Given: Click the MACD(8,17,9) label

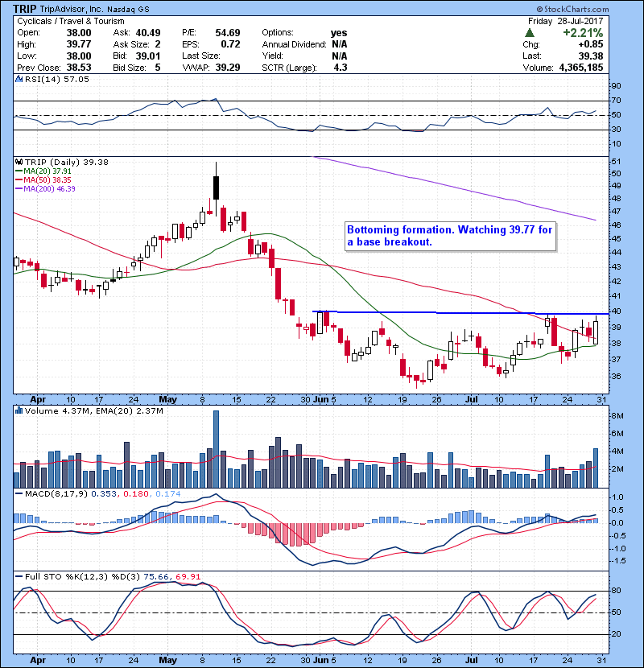Looking at the screenshot, I should 56,494.
